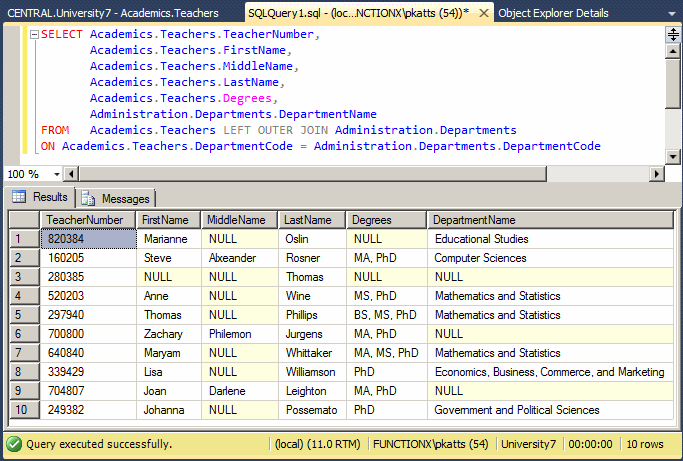The height and width of the screenshot is (461, 683).
Task: Click the cell 280385
Action: pyautogui.click(x=88, y=277)
